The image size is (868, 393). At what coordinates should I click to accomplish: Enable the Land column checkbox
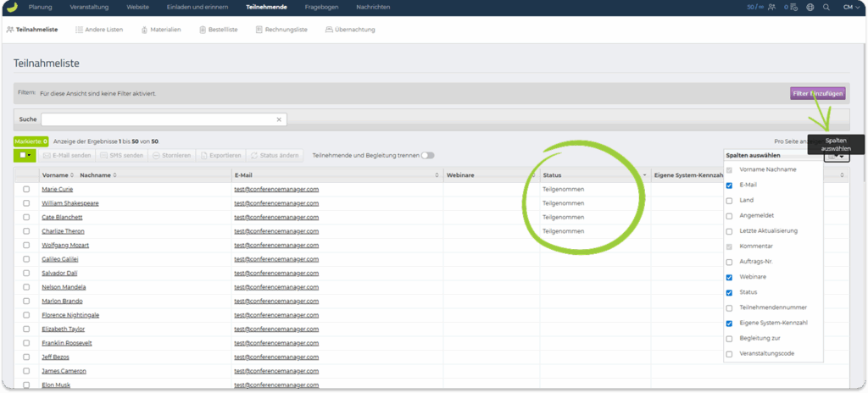[x=729, y=201]
